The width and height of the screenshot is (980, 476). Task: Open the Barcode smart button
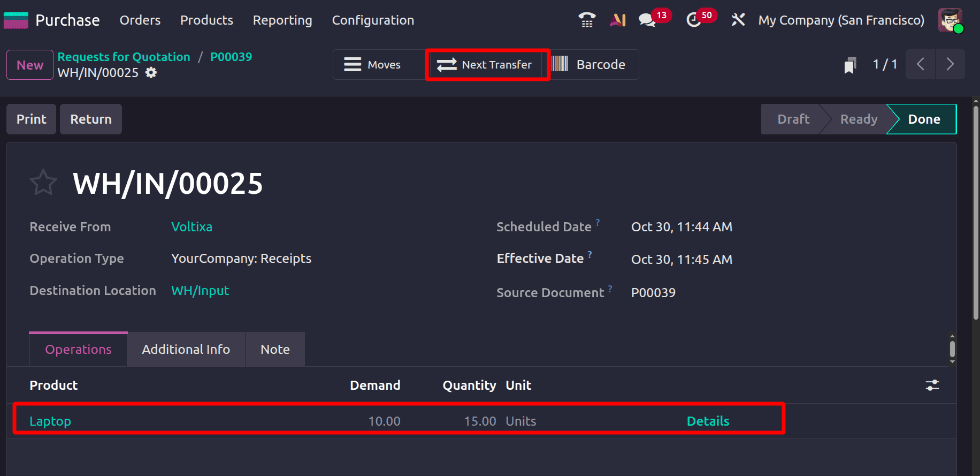[590, 64]
